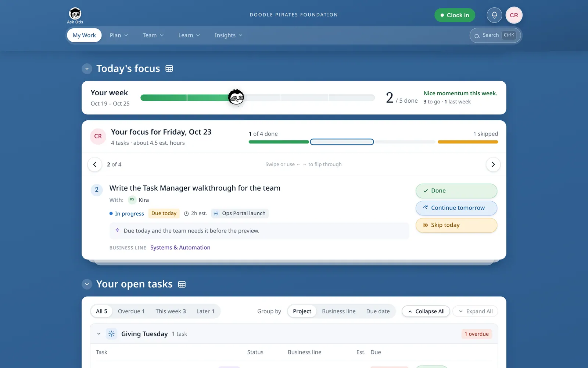Image resolution: width=588 pixels, height=368 pixels.
Task: Collapse the Today's focus section
Action: [x=87, y=69]
